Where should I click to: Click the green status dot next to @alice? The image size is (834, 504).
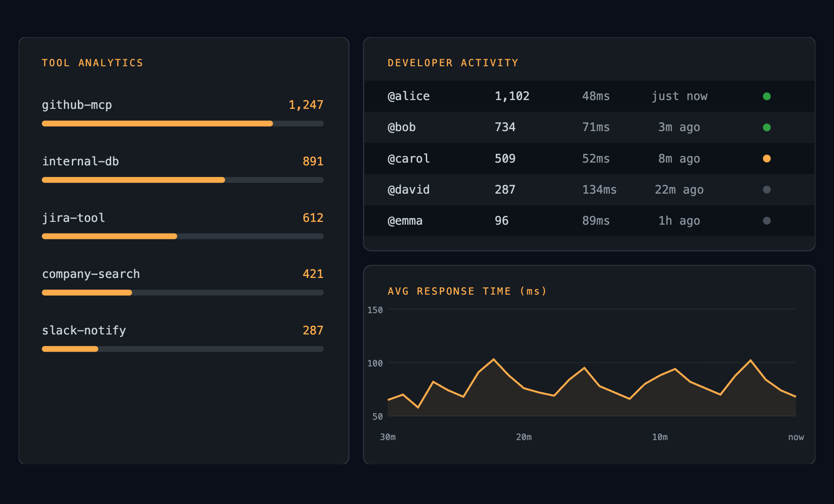click(x=767, y=96)
